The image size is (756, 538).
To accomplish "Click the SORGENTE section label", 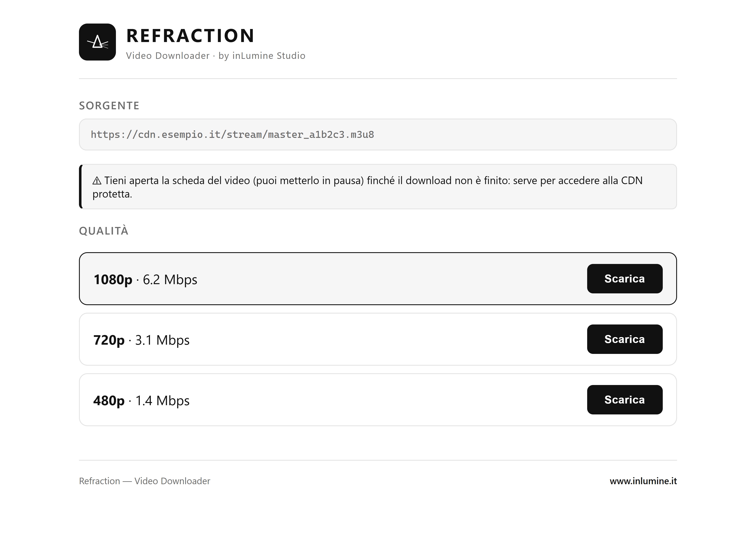I will [x=109, y=106].
